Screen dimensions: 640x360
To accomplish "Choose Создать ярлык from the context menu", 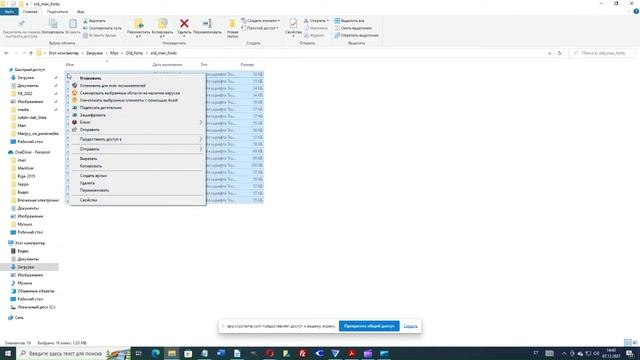I will pyautogui.click(x=93, y=176).
